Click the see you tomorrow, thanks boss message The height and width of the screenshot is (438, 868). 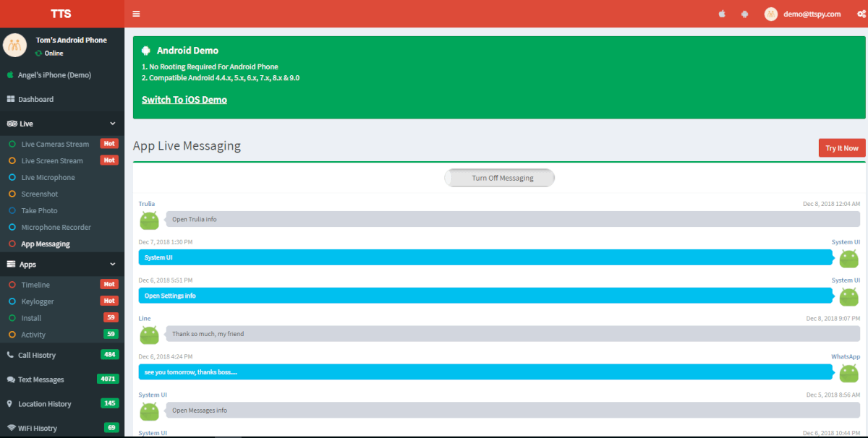click(486, 372)
